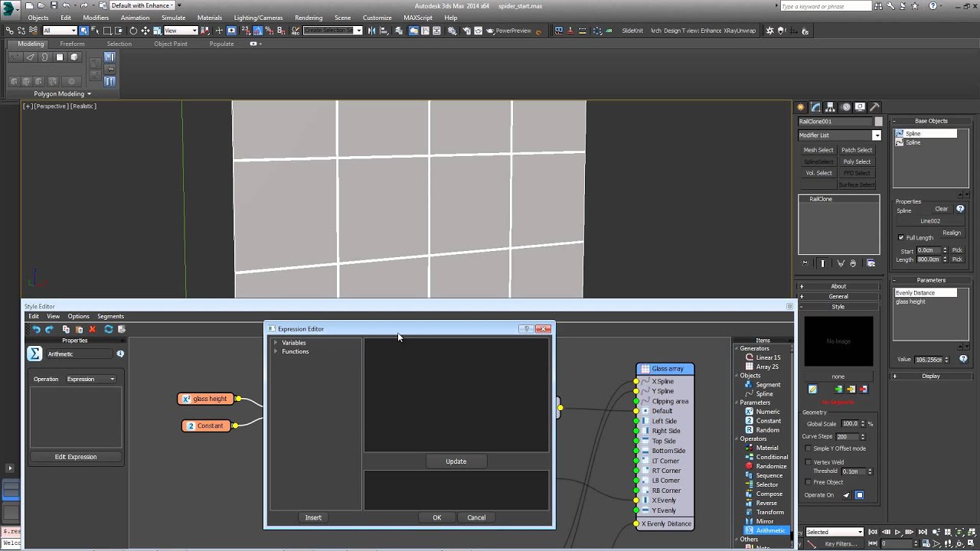Viewport: 980px width, 551px height.
Task: Click Insert button in Expression Editor
Action: coord(313,517)
